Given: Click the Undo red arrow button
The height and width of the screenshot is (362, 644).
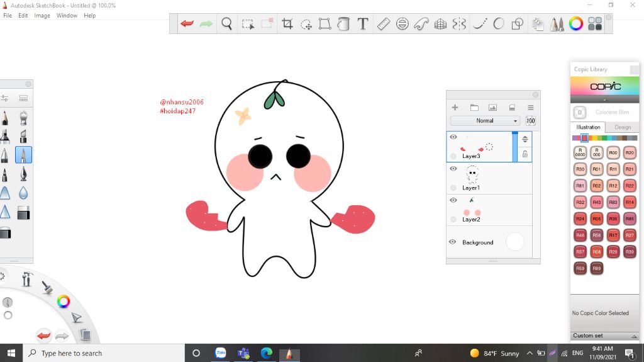Looking at the screenshot, I should 187,24.
